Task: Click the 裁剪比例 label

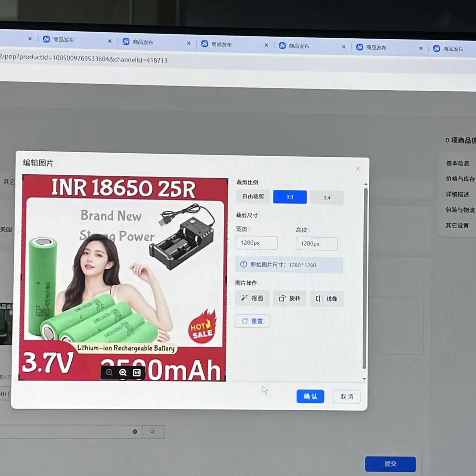Action: tap(247, 182)
